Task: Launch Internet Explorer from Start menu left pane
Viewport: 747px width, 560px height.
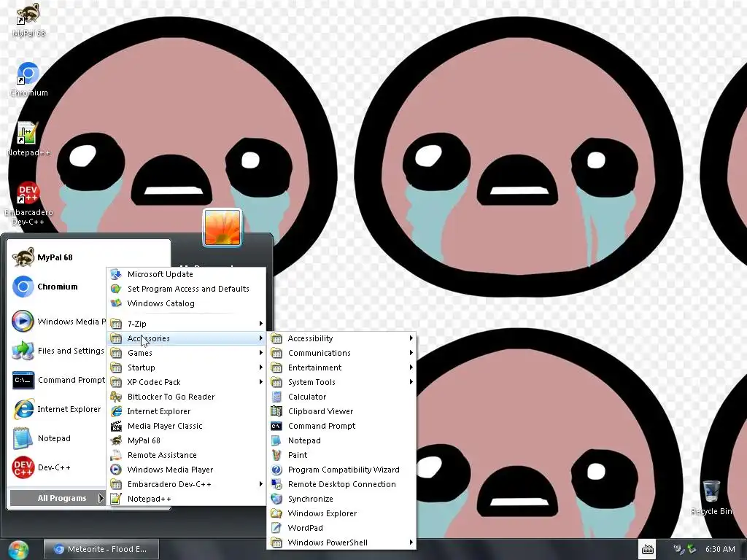Action: pos(57,409)
